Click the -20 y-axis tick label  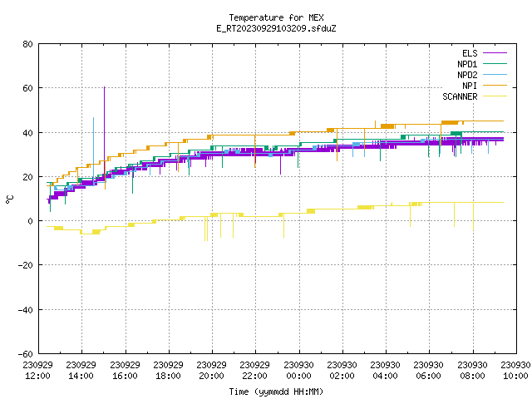pyautogui.click(x=26, y=265)
